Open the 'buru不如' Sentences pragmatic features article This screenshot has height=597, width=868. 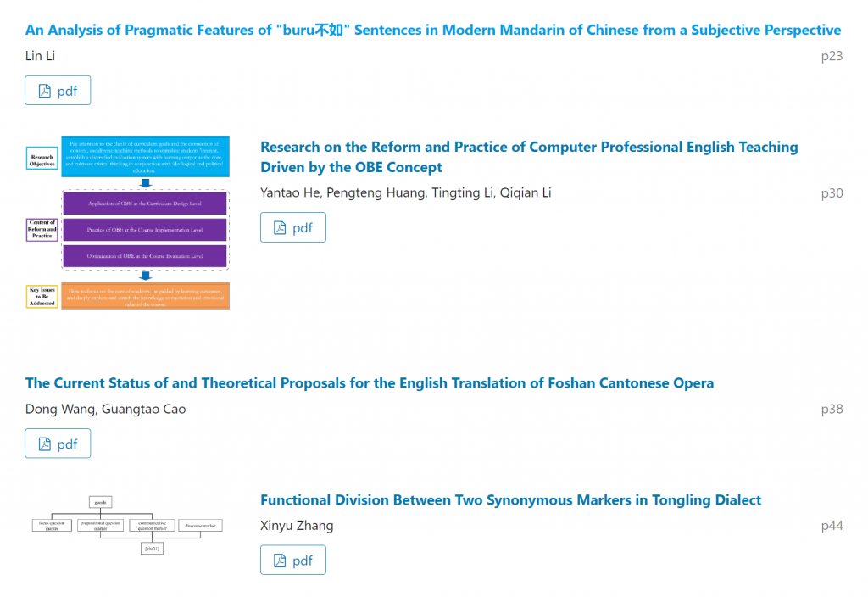(x=433, y=30)
